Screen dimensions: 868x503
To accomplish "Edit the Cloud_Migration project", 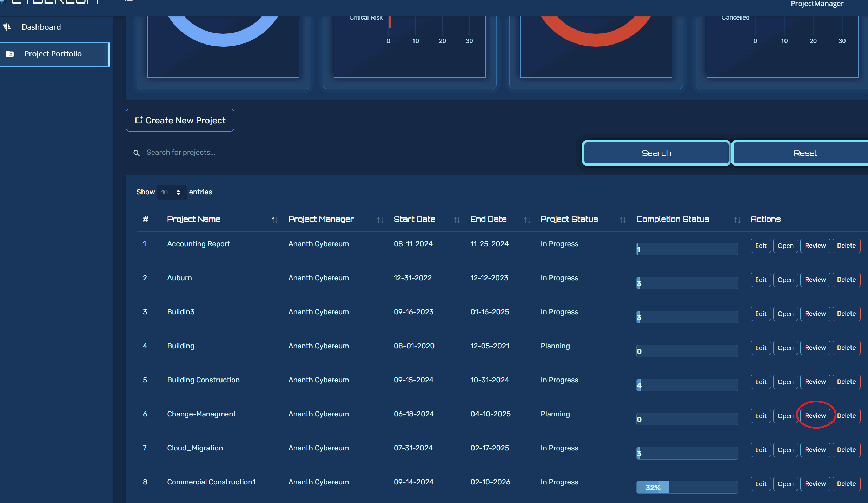I will click(761, 450).
